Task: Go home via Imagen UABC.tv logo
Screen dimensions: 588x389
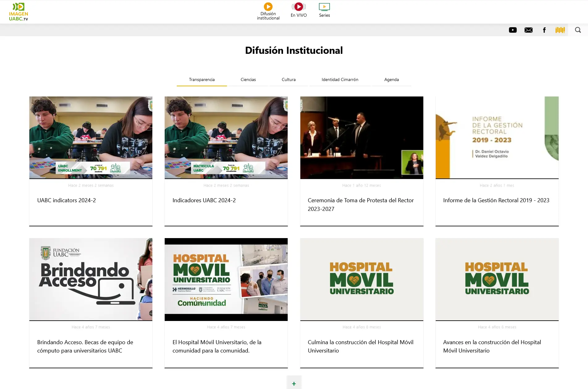Action: pos(19,12)
